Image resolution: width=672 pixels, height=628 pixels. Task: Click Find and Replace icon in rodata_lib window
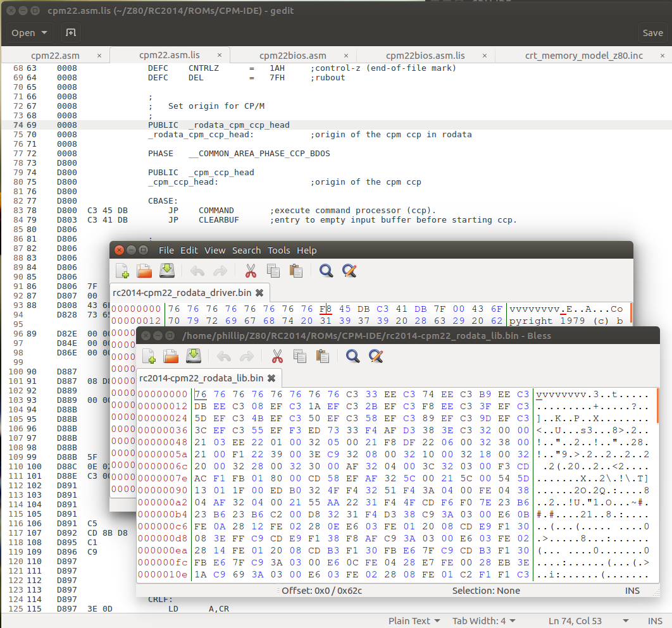pyautogui.click(x=376, y=357)
